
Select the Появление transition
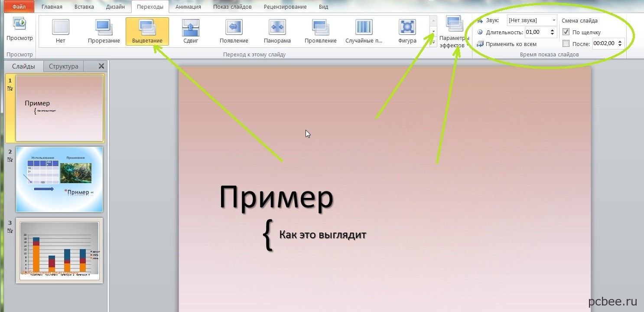click(x=234, y=31)
